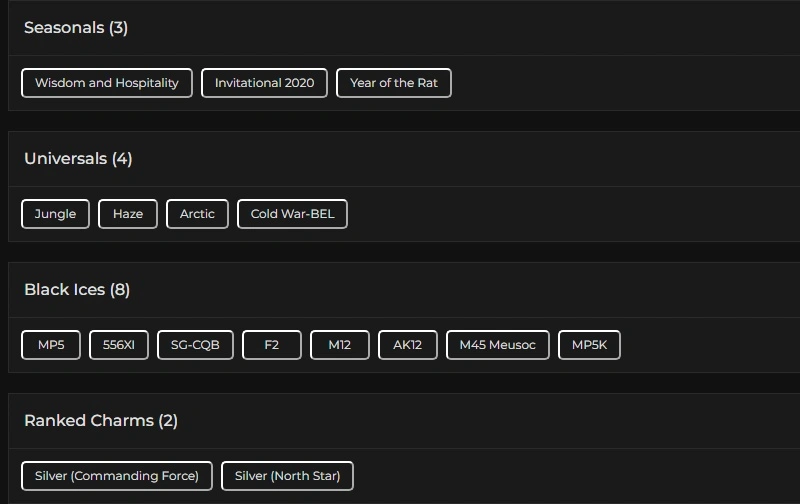Click the Silver (Commanding Force) charm tag
800x504 pixels.
tap(116, 476)
